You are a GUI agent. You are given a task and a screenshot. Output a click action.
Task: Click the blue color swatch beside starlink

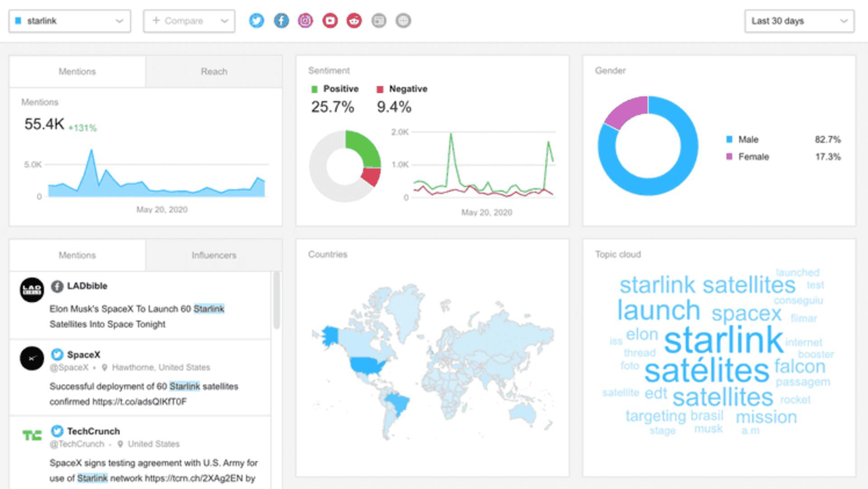coord(18,21)
